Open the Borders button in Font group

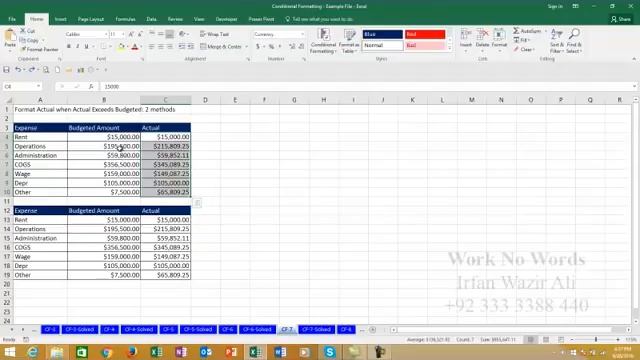pos(103,47)
